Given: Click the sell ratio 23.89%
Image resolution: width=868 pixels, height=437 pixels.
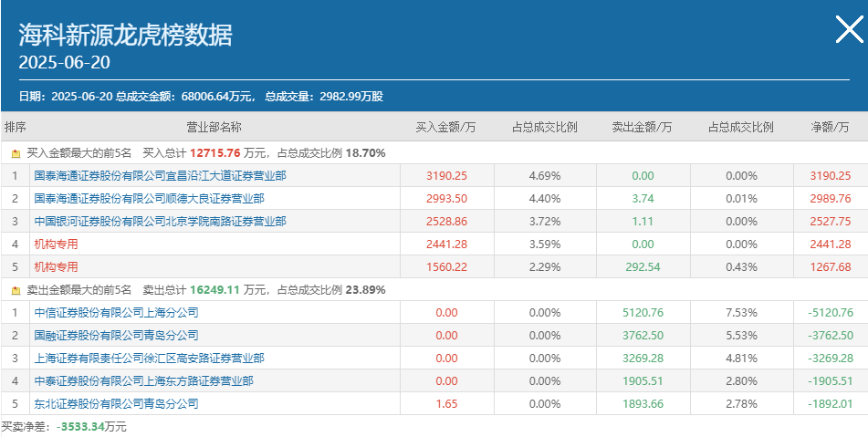Looking at the screenshot, I should click(365, 290).
